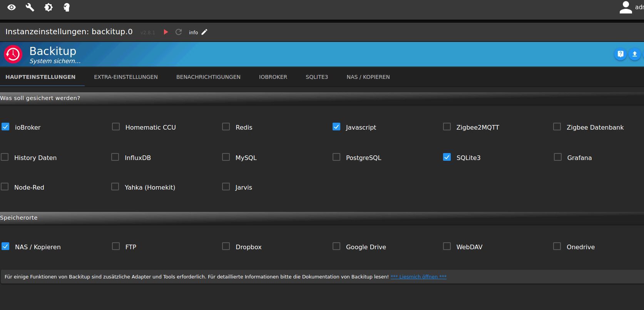Viewport: 644px width, 310px height.
Task: Restart the instance using reload icon
Action: [x=179, y=32]
